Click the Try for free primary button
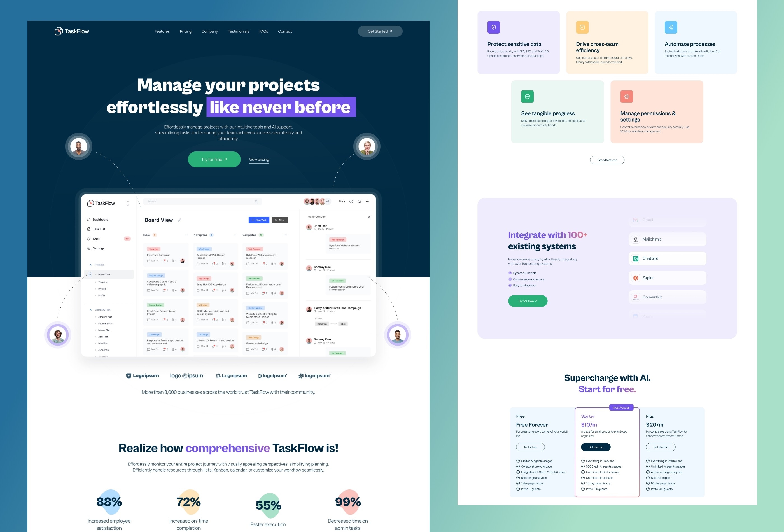The image size is (784, 532). (x=214, y=159)
